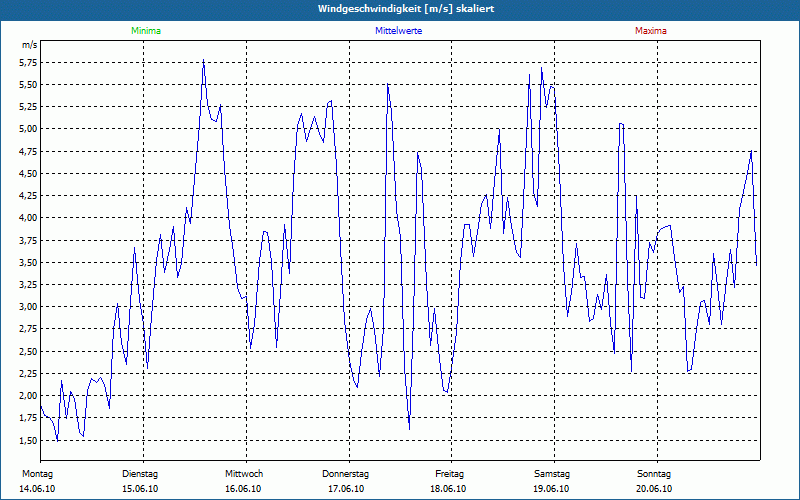Click the 4,00 y-axis value
800x500 pixels.
(29, 218)
